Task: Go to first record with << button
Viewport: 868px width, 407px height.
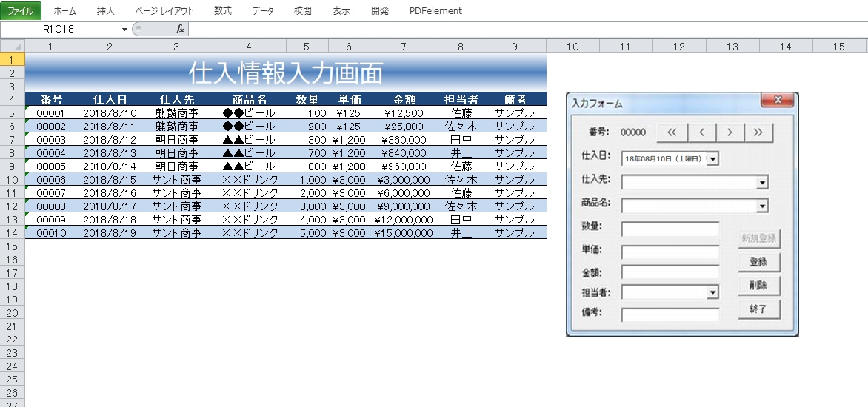Action: [x=672, y=132]
